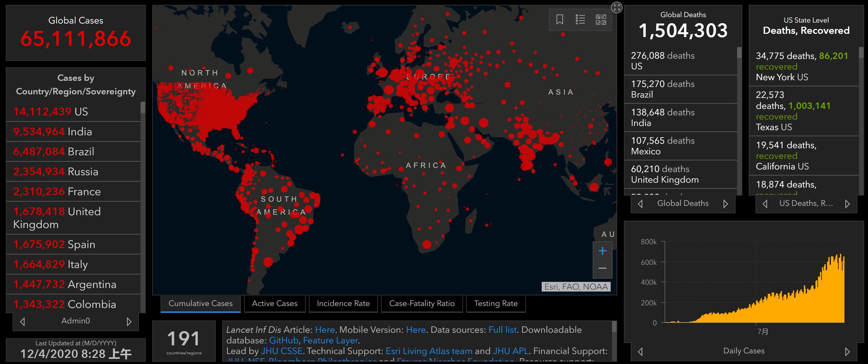The height and width of the screenshot is (364, 868).
Task: Zoom out on the map
Action: point(602,268)
